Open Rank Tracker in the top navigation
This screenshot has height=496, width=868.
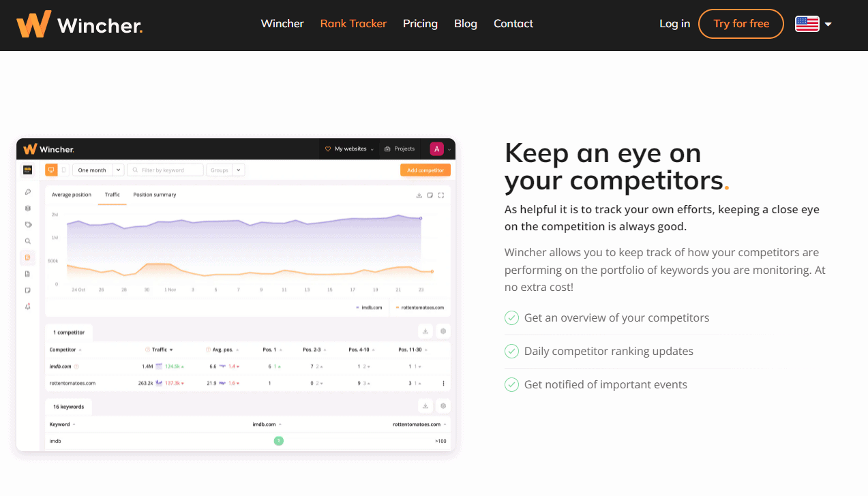[x=353, y=24]
